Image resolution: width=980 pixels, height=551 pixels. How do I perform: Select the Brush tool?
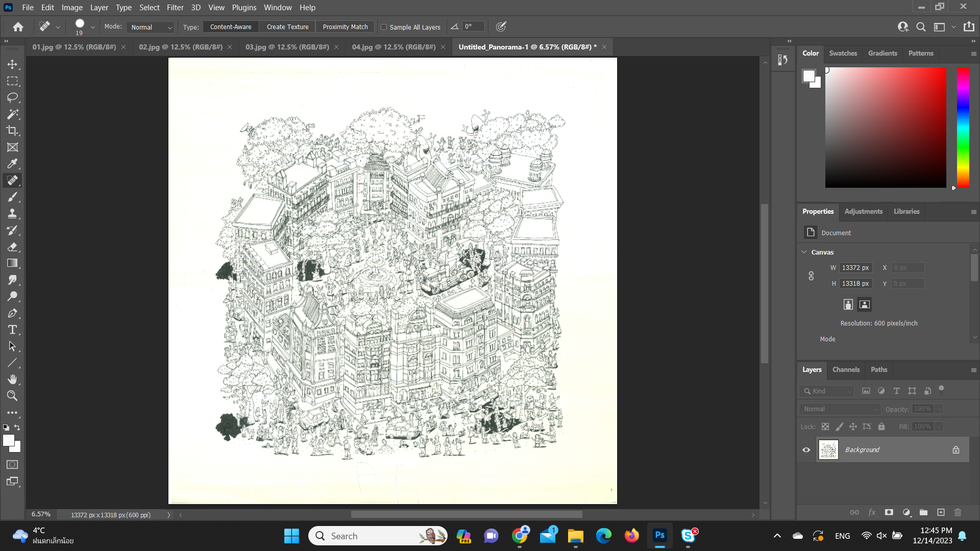pos(12,197)
